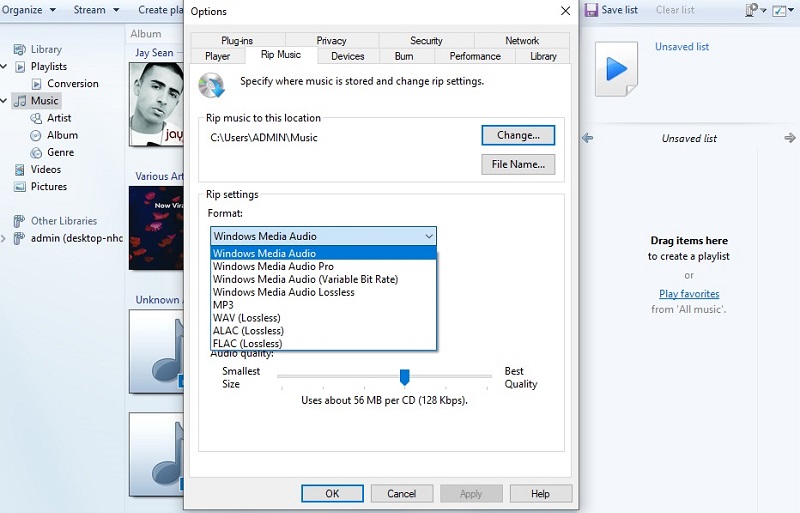Click the Help button

tap(540, 494)
